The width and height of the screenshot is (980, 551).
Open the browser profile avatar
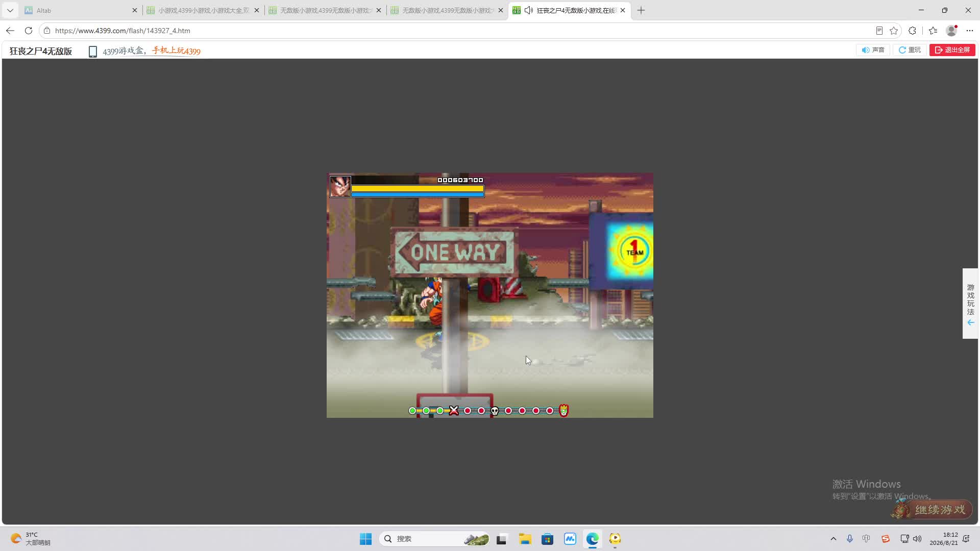tap(951, 31)
